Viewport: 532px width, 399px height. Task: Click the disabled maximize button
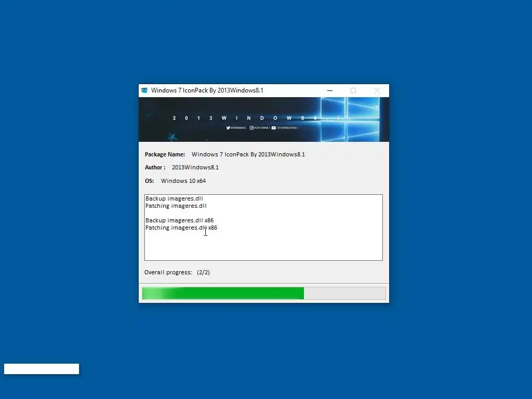[x=353, y=90]
